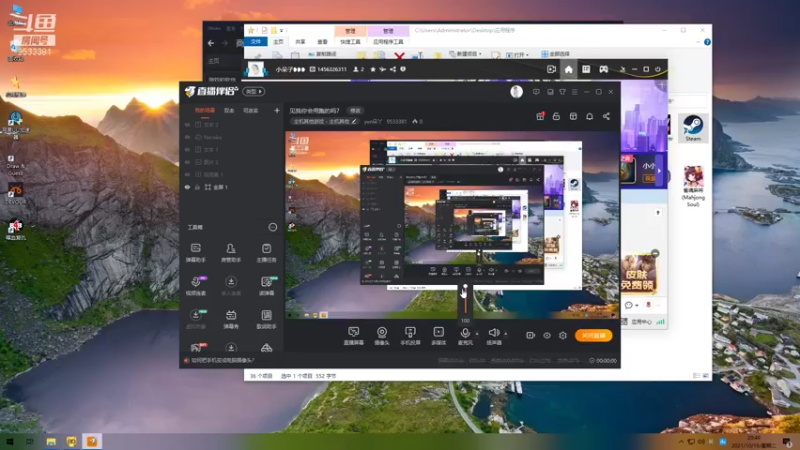Open the streamer tasks tool icon
Viewport: 800px width, 450px height.
click(266, 253)
